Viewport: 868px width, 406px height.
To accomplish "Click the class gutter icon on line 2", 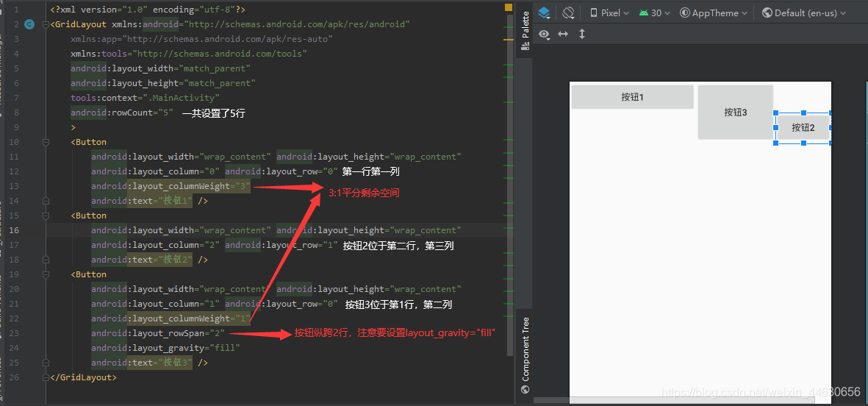I will tap(29, 24).
